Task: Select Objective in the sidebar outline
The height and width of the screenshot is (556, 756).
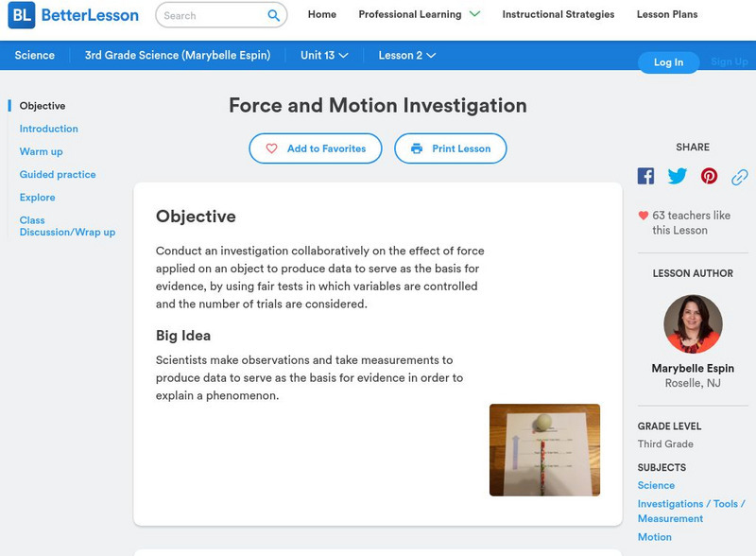Action: [43, 106]
